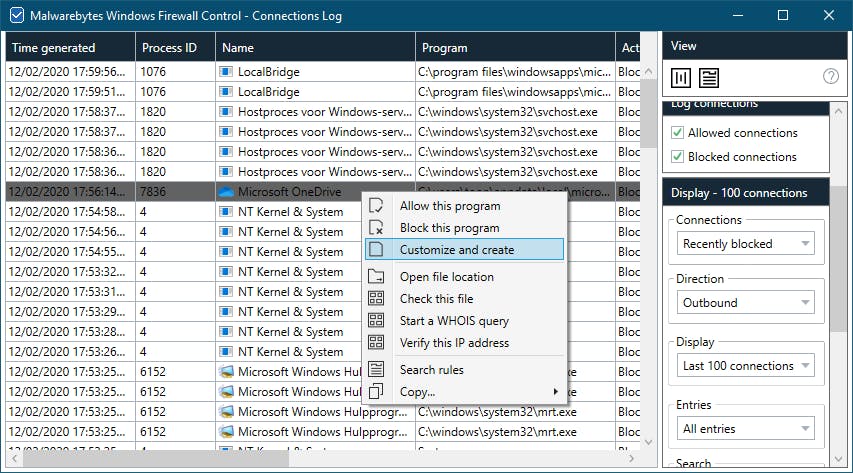Select Start a WHOIS query menu item
This screenshot has width=853, height=473.
(454, 321)
